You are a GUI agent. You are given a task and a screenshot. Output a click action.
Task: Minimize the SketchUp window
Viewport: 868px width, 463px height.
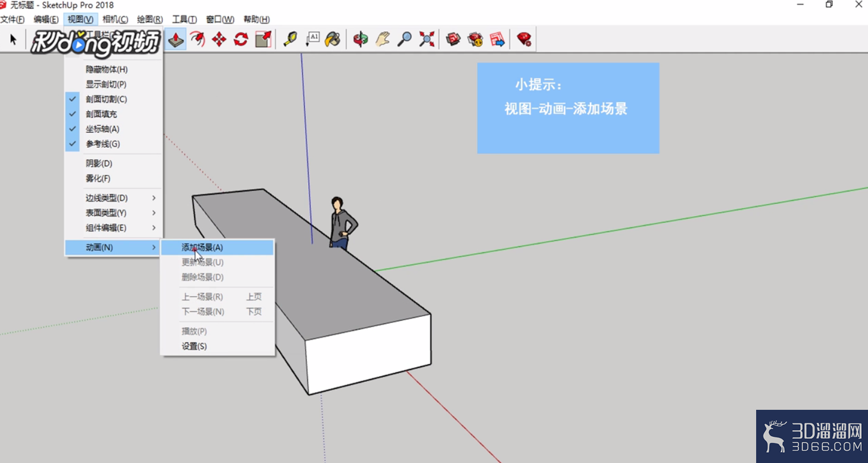pos(800,4)
